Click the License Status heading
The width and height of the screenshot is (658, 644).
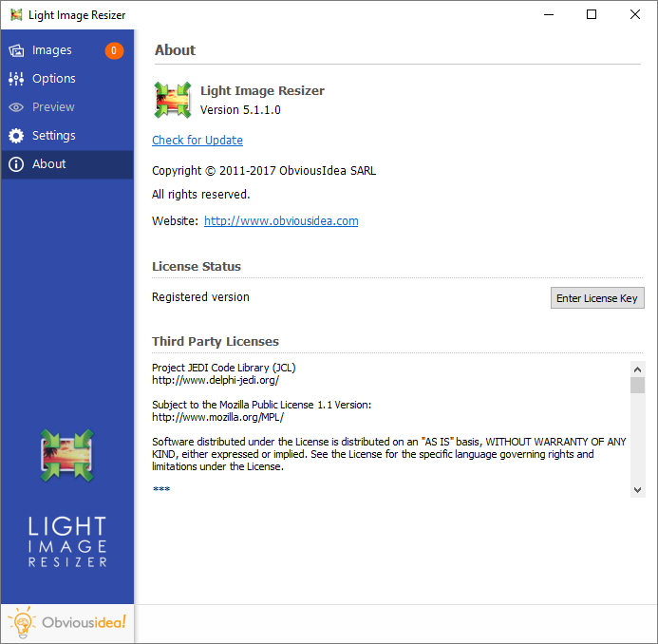point(197,266)
